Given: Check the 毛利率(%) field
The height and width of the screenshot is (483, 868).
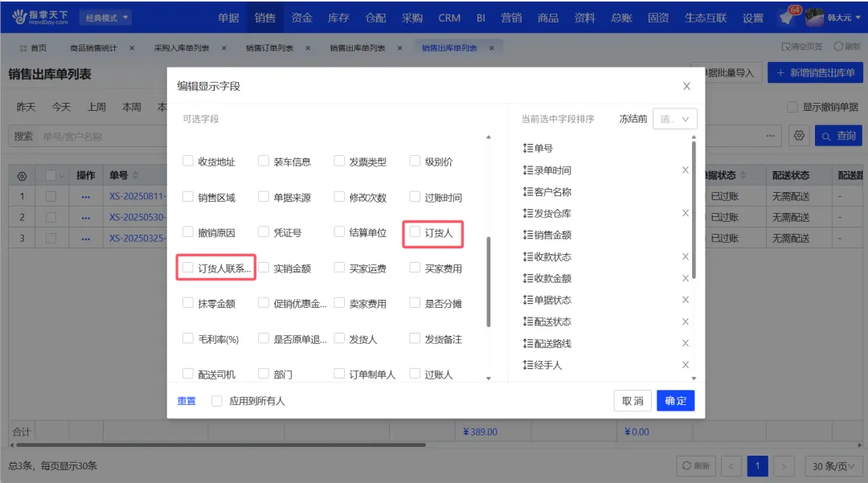Looking at the screenshot, I should 187,338.
